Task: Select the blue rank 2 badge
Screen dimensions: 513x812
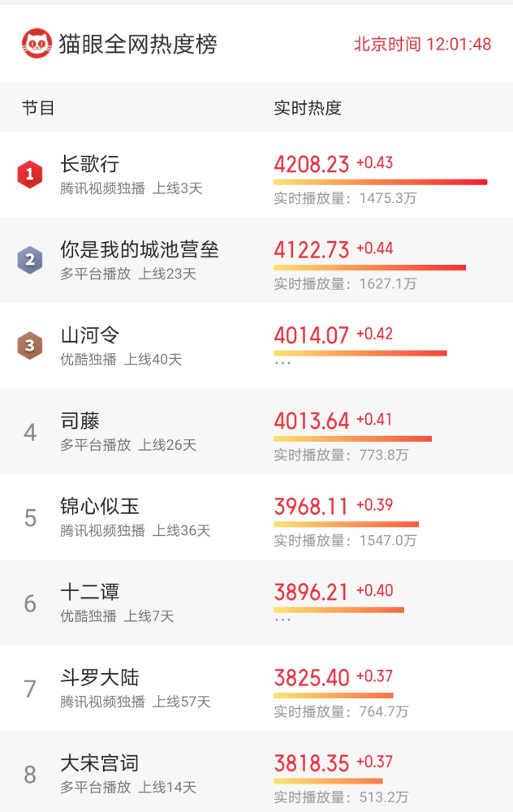Action: pyautogui.click(x=30, y=260)
